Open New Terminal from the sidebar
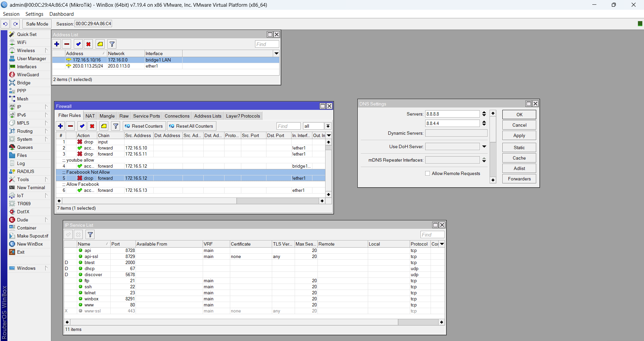 click(31, 187)
